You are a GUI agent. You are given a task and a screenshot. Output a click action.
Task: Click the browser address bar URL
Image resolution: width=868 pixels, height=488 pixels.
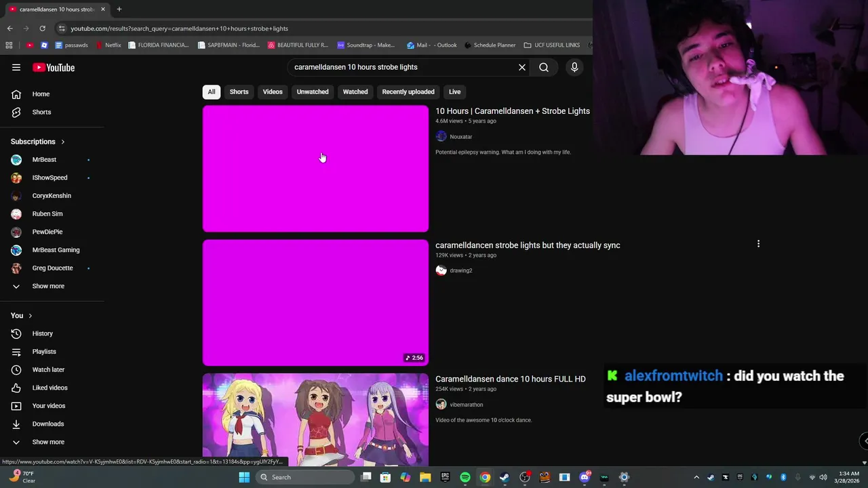tap(179, 28)
